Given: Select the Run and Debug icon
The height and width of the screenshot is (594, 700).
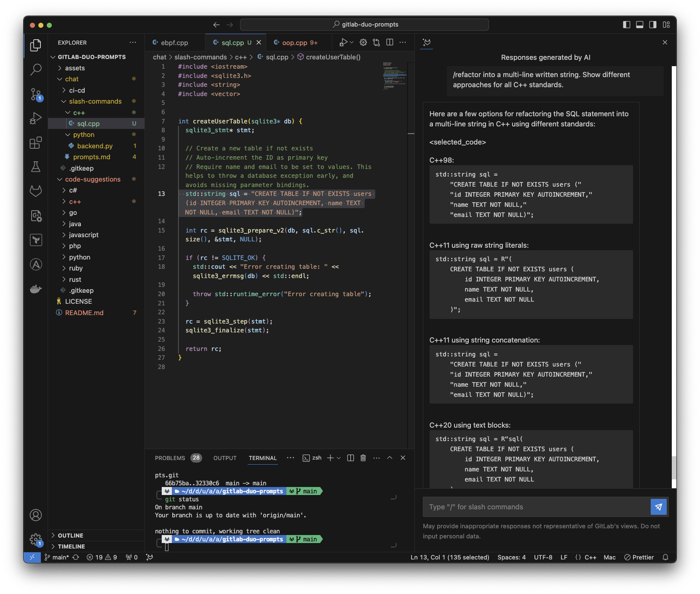Looking at the screenshot, I should pos(36,118).
